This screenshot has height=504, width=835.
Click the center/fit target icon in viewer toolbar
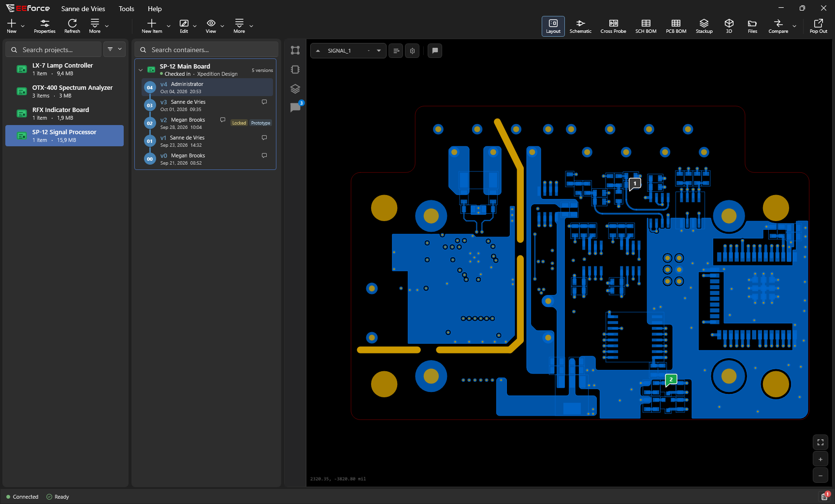coord(412,51)
